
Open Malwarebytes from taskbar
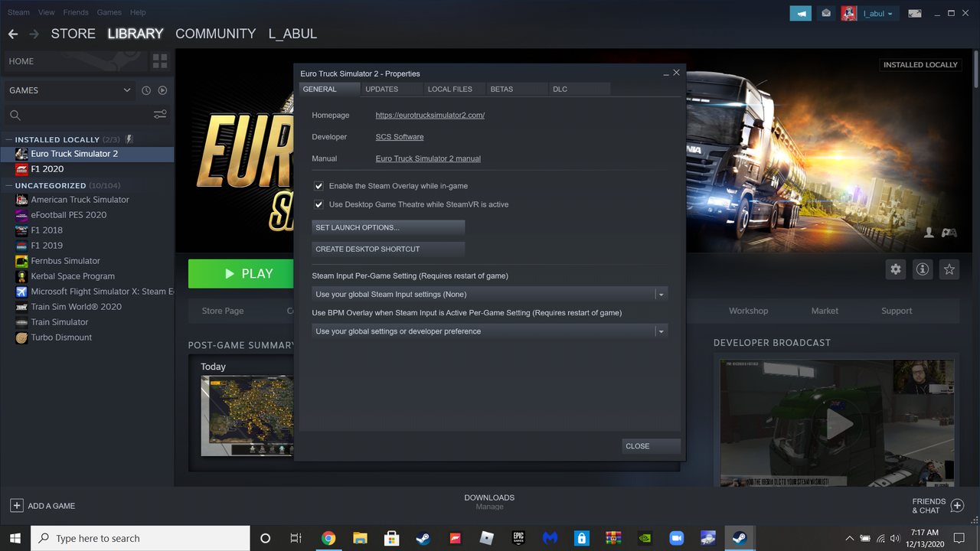pos(550,538)
